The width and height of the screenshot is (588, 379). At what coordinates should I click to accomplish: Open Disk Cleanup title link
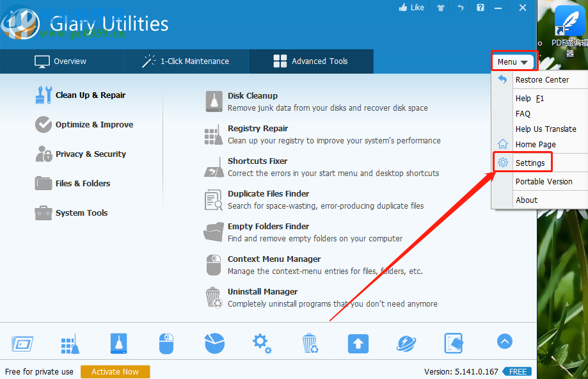point(253,95)
